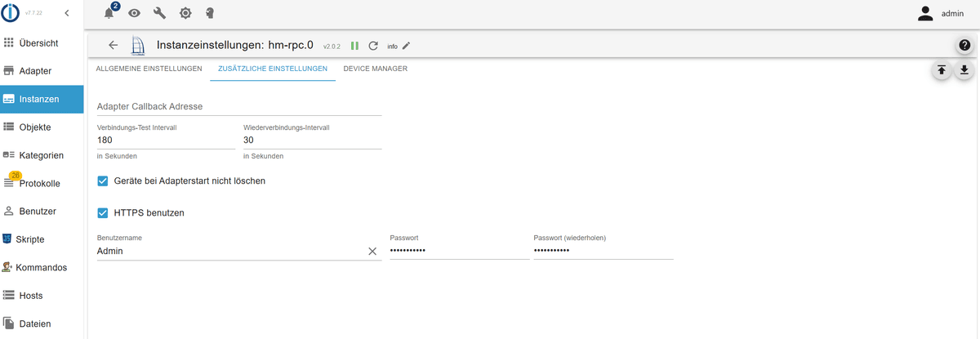This screenshot has width=980, height=339.
Task: Click the v2.0.2 version label
Action: (332, 47)
